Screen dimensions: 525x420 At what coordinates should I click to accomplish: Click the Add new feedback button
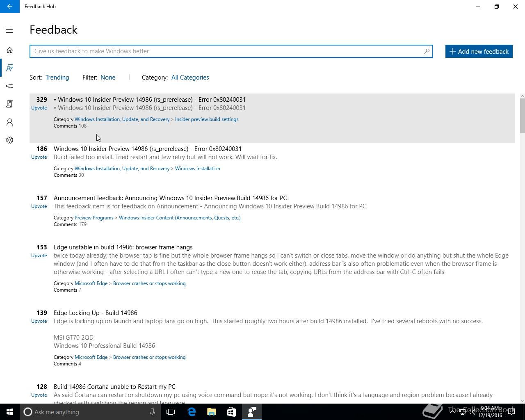point(479,51)
